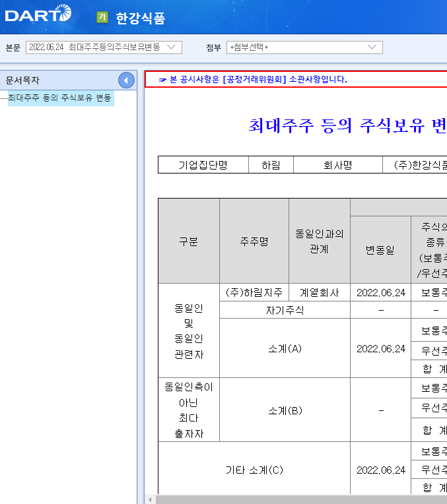Viewport: 447px width, 504px height.
Task: Click the 자기주식 row cell
Action: coord(285,310)
